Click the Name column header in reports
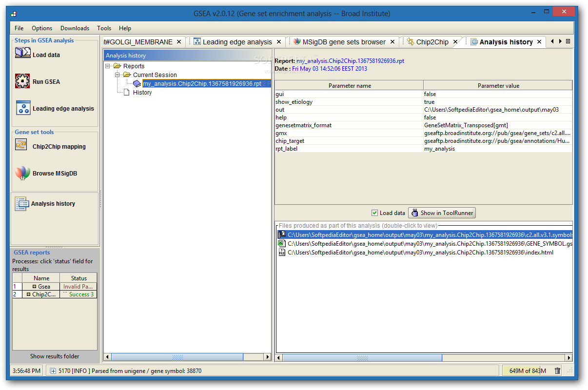Screen dimensions: 588x390 [x=41, y=278]
